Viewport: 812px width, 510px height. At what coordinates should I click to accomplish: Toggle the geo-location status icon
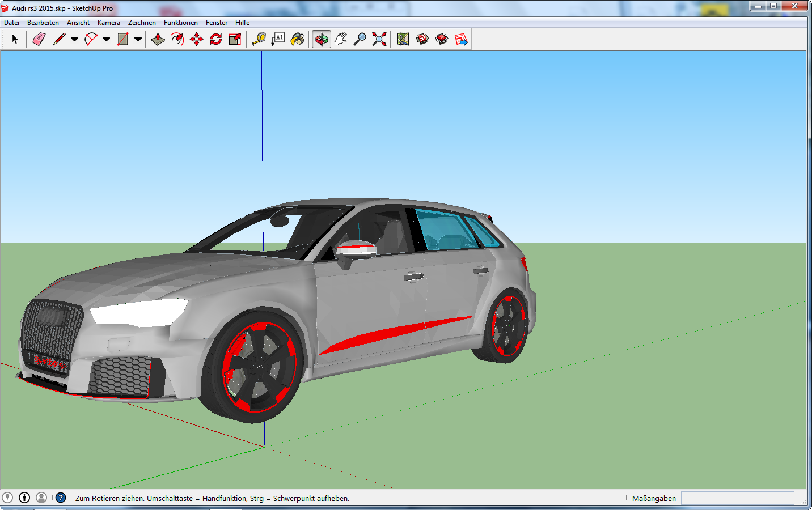tap(7, 498)
